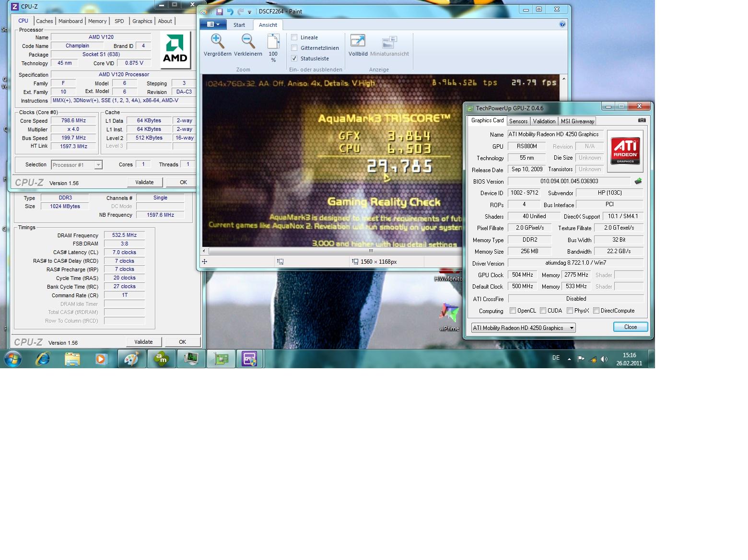Click the Undo arrow in Paint's title bar

click(230, 12)
